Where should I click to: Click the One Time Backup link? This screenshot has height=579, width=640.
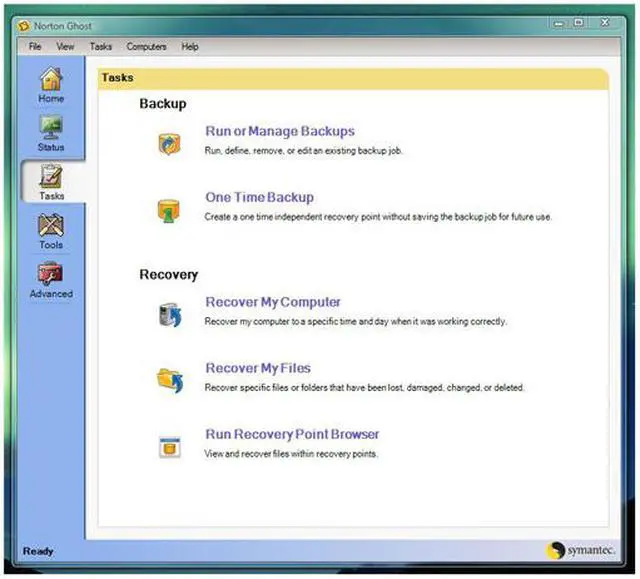tap(260, 197)
